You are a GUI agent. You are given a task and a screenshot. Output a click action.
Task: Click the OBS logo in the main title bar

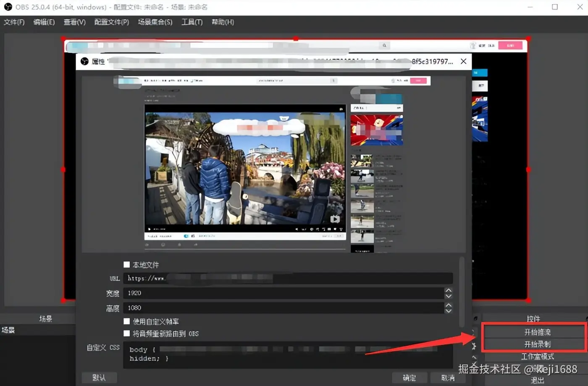(8, 7)
